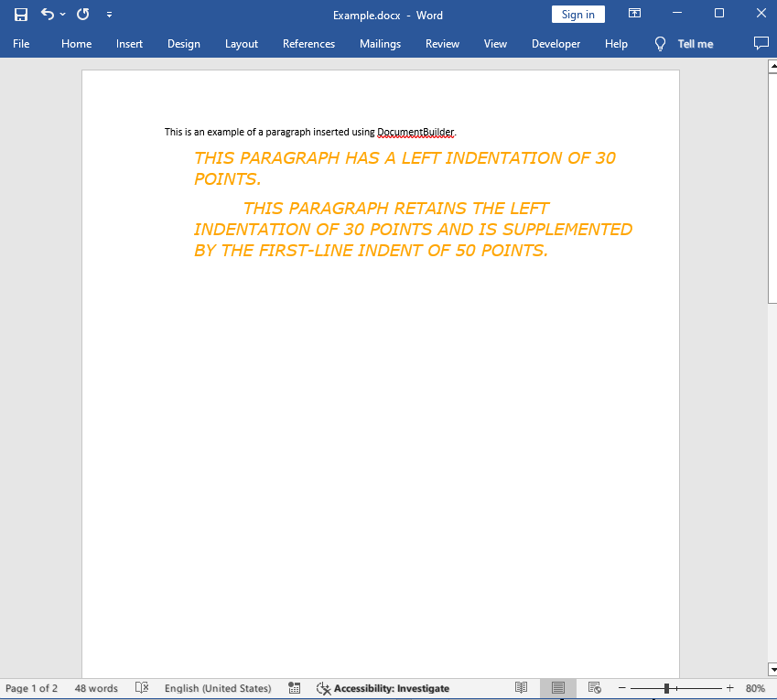Switch to the Insert tab
Image resolution: width=777 pixels, height=700 pixels.
[x=129, y=44]
